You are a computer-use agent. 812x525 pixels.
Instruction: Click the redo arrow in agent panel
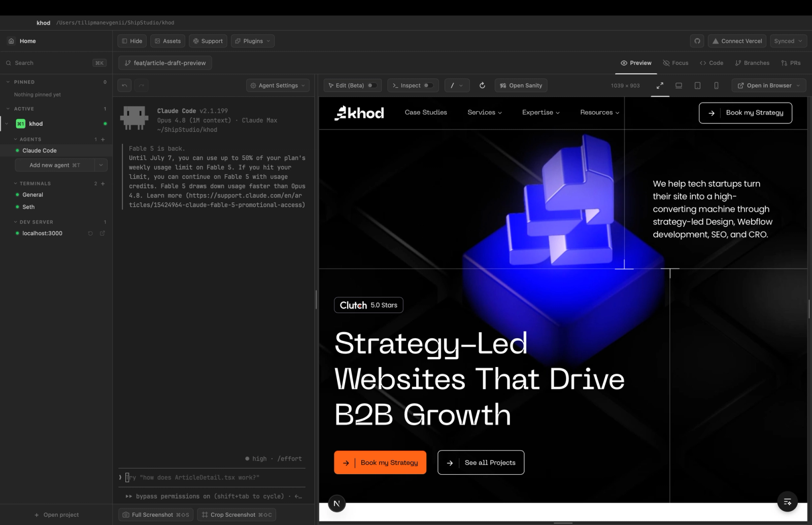pyautogui.click(x=142, y=85)
